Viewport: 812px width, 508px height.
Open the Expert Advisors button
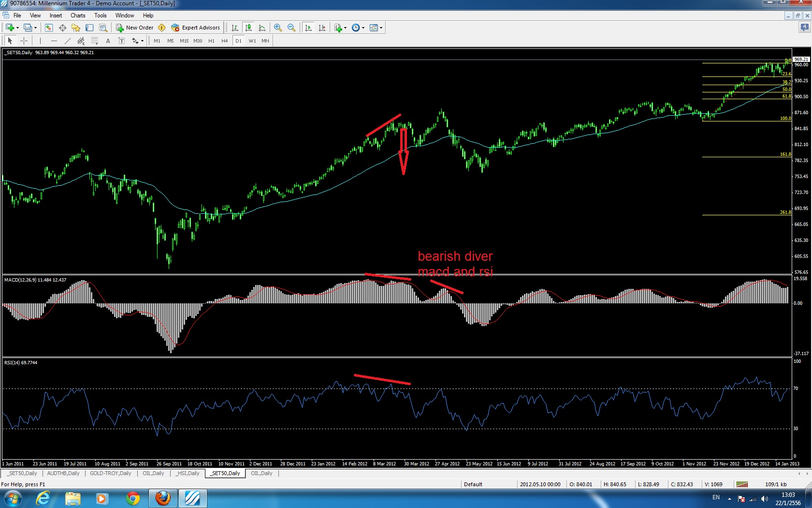196,28
